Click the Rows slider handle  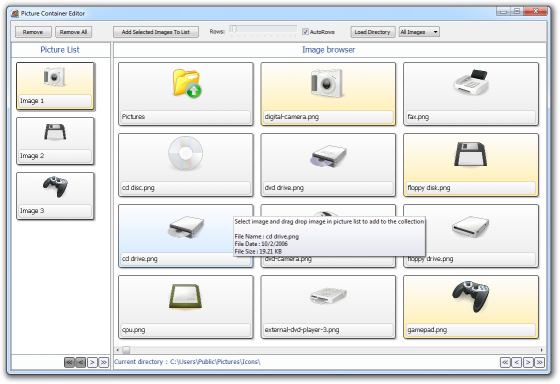[233, 29]
